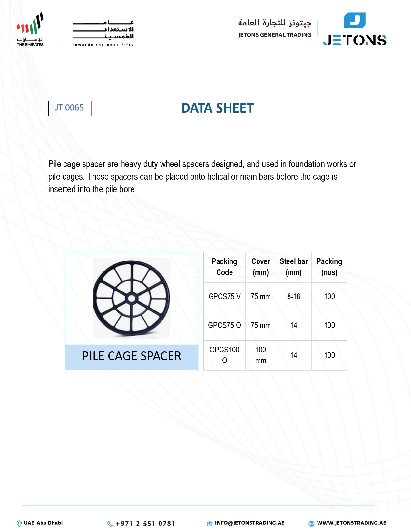The image size is (411, 532).
Task: Click the JT 0065 code box
Action: 70,108
